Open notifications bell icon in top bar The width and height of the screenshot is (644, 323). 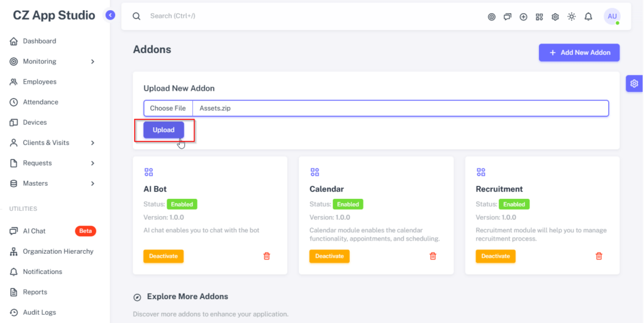588,16
